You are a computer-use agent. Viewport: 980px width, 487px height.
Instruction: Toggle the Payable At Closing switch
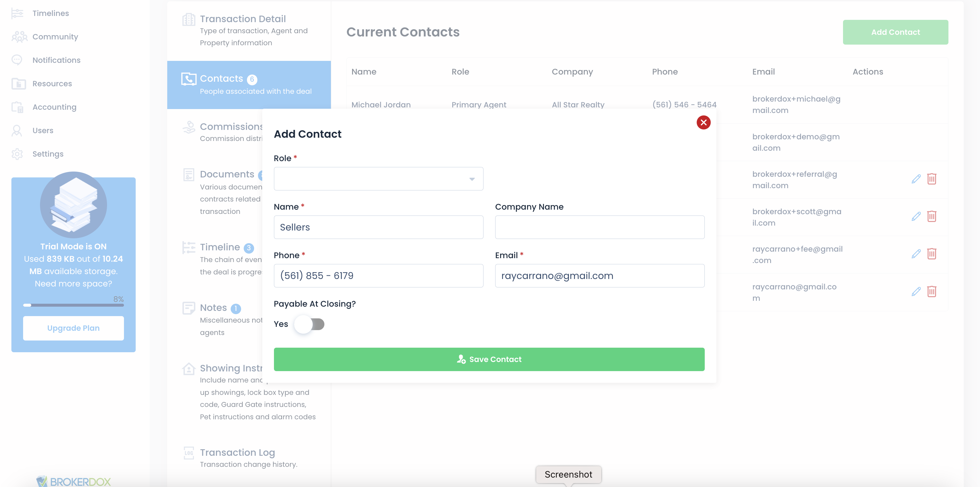309,325
